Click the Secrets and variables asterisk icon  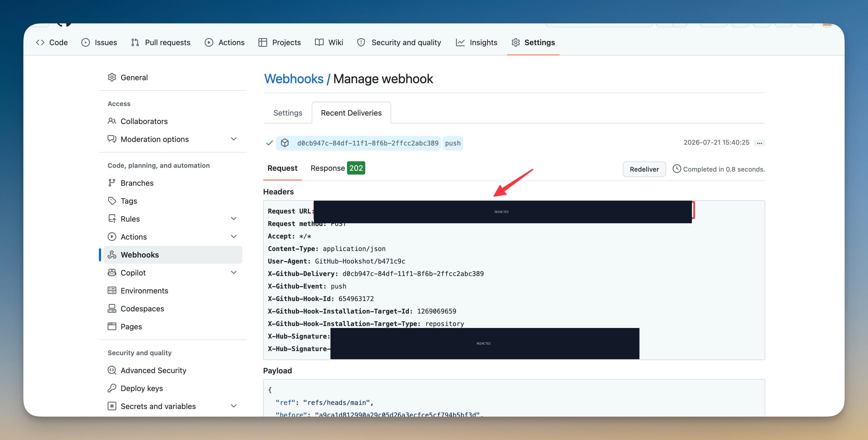point(112,406)
